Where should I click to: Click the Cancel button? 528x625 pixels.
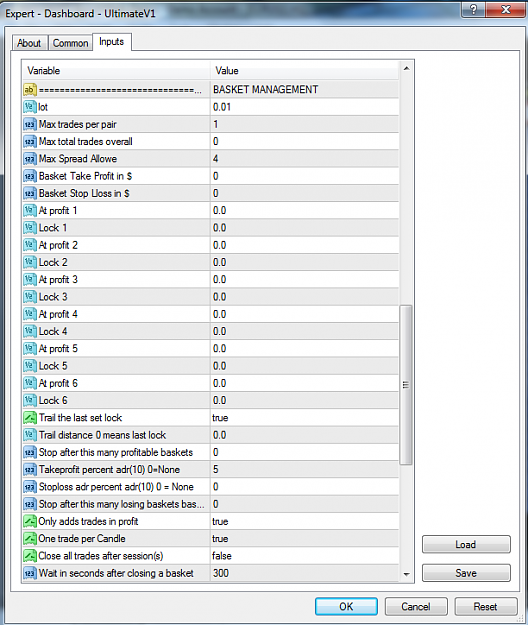(x=416, y=606)
